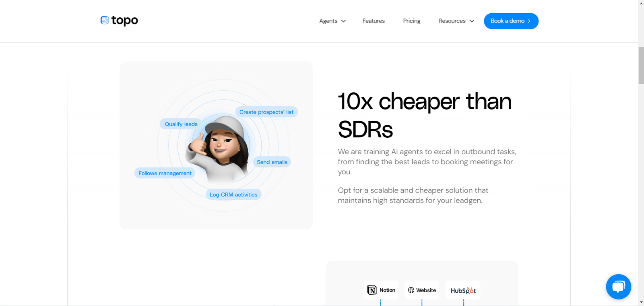Click the Notion logo icon

(x=372, y=290)
